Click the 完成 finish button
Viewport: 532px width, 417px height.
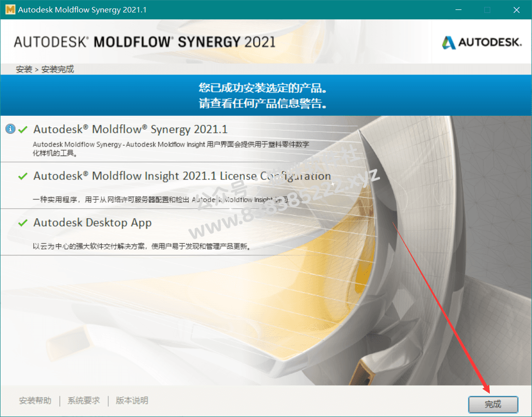[x=493, y=404]
